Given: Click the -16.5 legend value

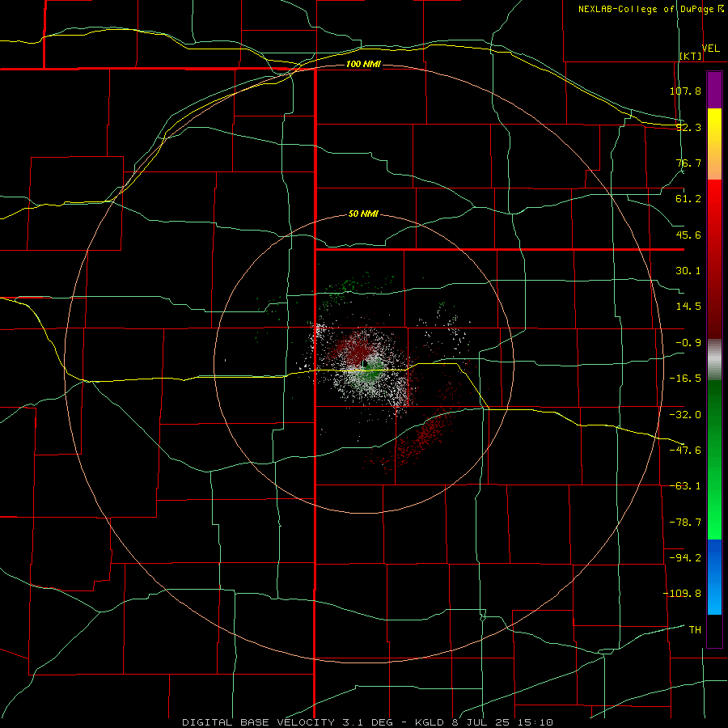Looking at the screenshot, I should pos(685,379).
